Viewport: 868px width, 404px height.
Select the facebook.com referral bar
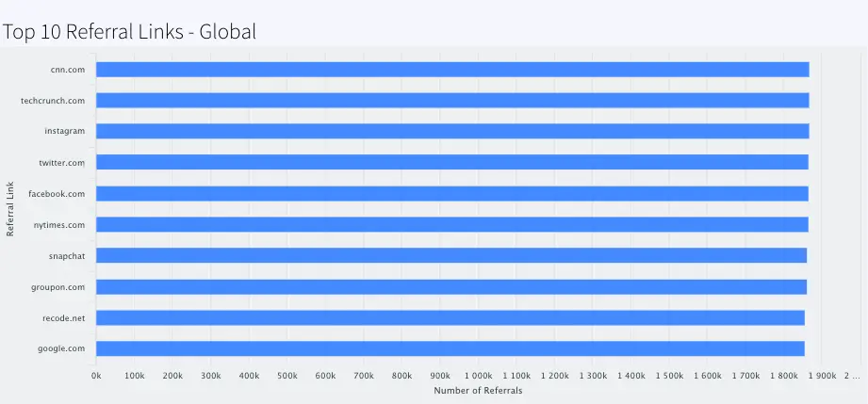(x=452, y=193)
